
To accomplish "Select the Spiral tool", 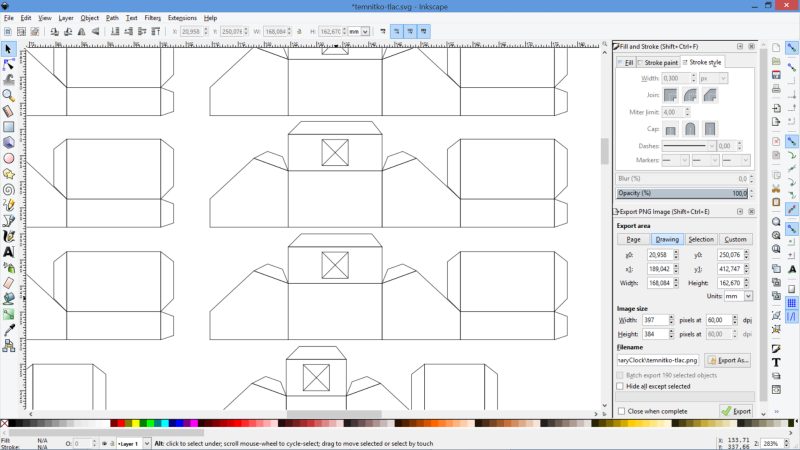I will tap(8, 189).
